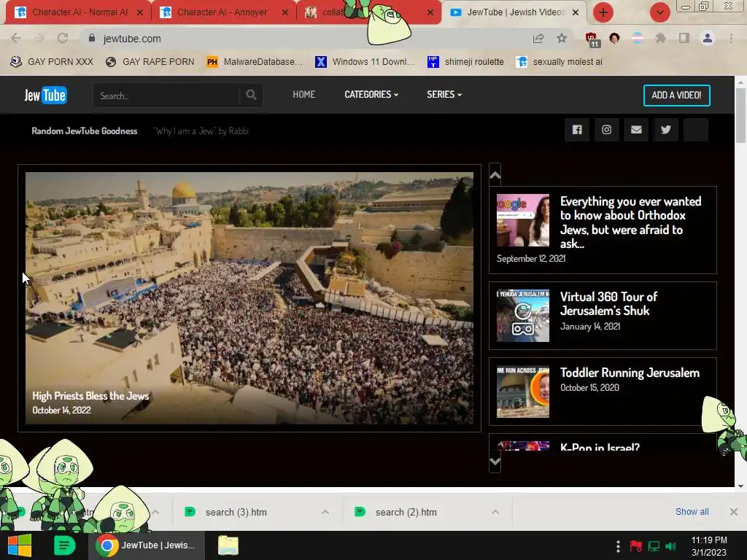Viewport: 747px width, 560px height.
Task: Click the taskbar clock 11:19 PM
Action: click(709, 545)
